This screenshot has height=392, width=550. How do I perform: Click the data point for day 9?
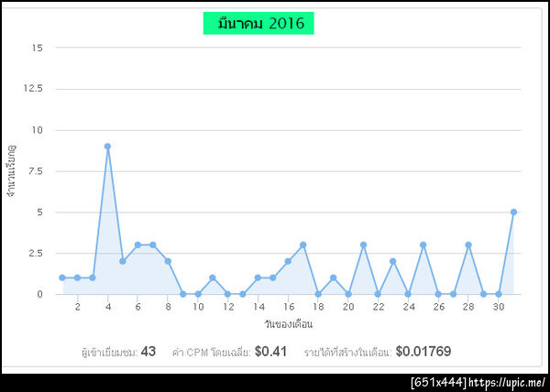pyautogui.click(x=182, y=294)
